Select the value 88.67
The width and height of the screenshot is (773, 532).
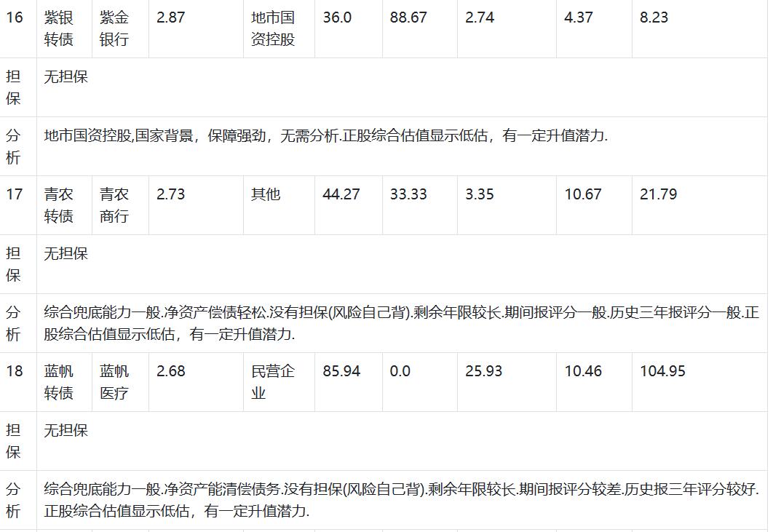(x=408, y=17)
